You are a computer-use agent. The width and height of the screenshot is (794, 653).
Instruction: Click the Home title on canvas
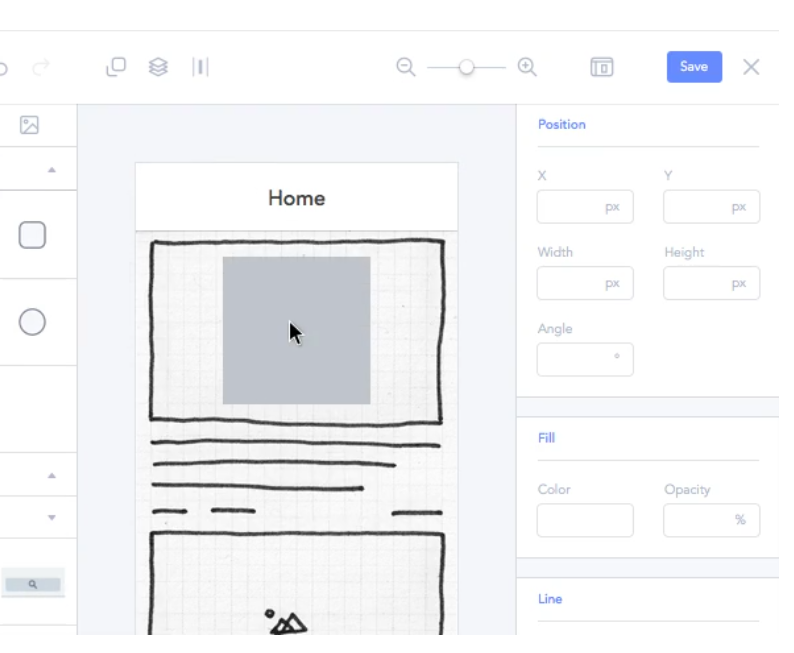pyautogui.click(x=297, y=198)
